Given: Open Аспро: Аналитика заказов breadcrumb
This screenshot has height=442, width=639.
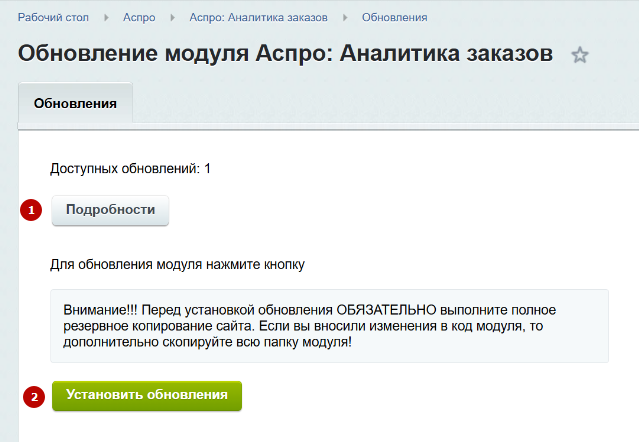Looking at the screenshot, I should point(258,18).
